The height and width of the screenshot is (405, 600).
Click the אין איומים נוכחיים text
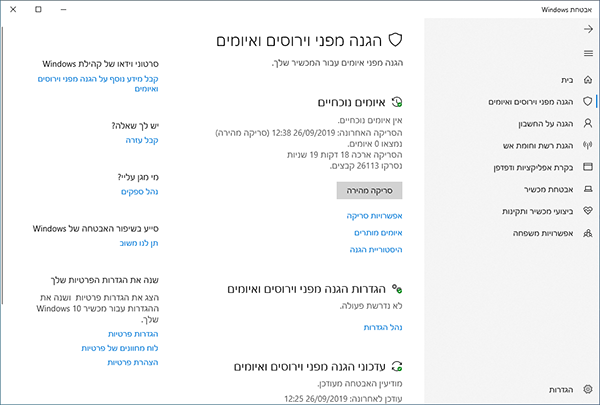pos(370,121)
